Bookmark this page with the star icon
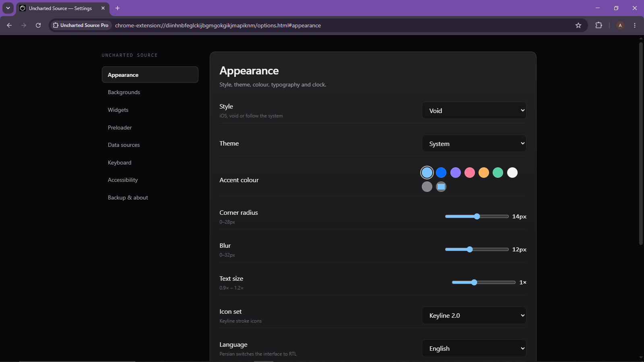 tap(578, 25)
